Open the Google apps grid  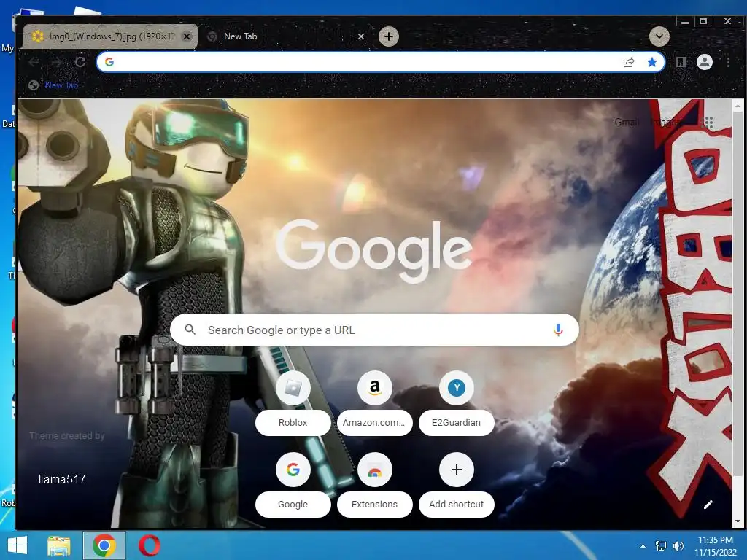708,122
